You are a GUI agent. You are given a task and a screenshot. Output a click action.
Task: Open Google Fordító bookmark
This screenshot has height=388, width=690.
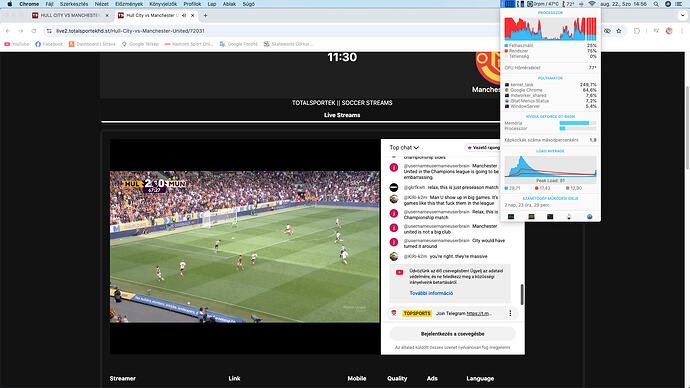point(239,44)
